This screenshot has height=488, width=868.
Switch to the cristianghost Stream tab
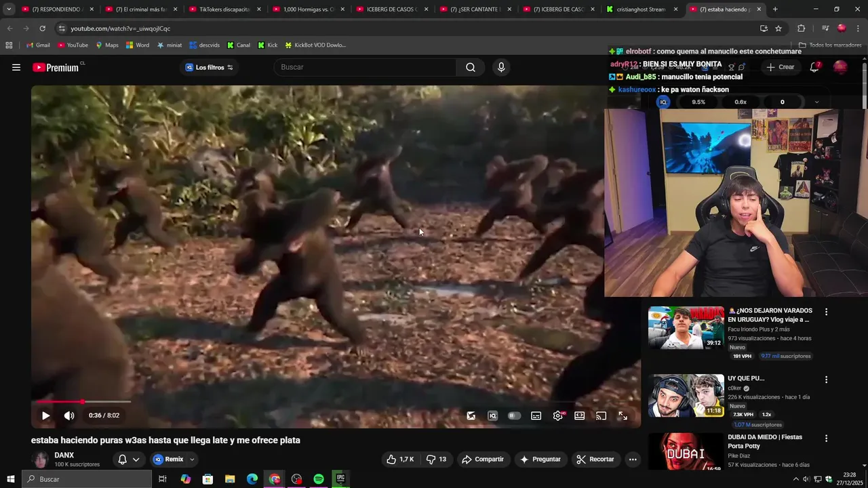(x=642, y=9)
